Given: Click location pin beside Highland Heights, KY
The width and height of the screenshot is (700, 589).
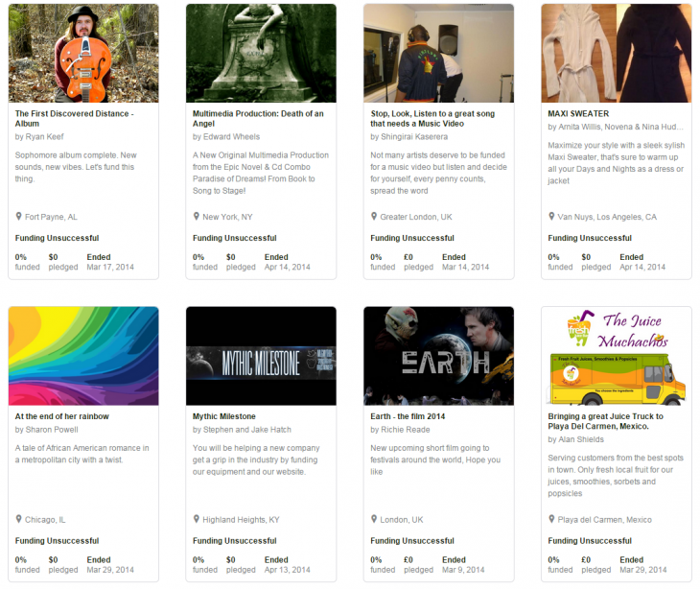Looking at the screenshot, I should tap(196, 519).
